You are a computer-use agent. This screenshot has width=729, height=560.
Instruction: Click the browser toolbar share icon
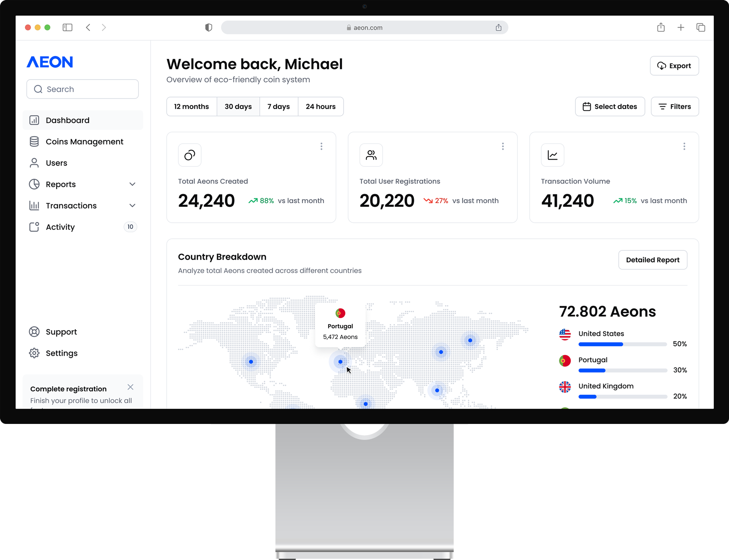pos(661,27)
